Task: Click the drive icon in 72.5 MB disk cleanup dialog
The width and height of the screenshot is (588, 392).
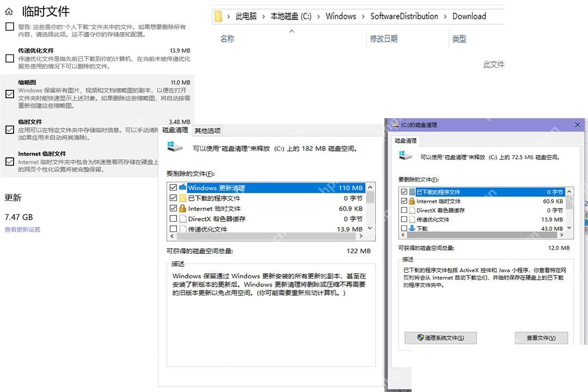Action: point(406,155)
